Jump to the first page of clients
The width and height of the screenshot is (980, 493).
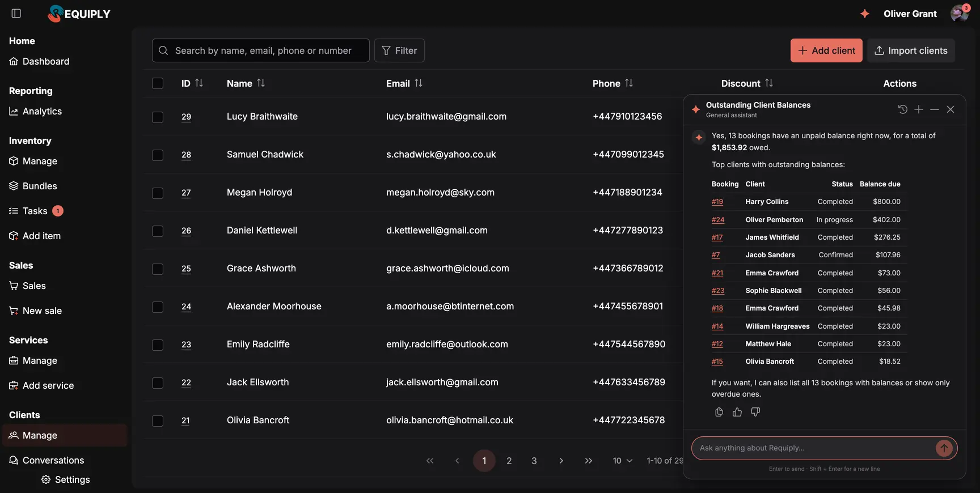(x=430, y=461)
